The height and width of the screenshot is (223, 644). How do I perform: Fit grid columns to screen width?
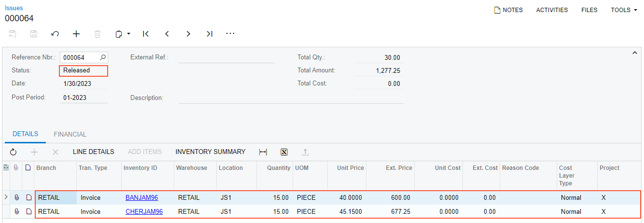point(263,152)
